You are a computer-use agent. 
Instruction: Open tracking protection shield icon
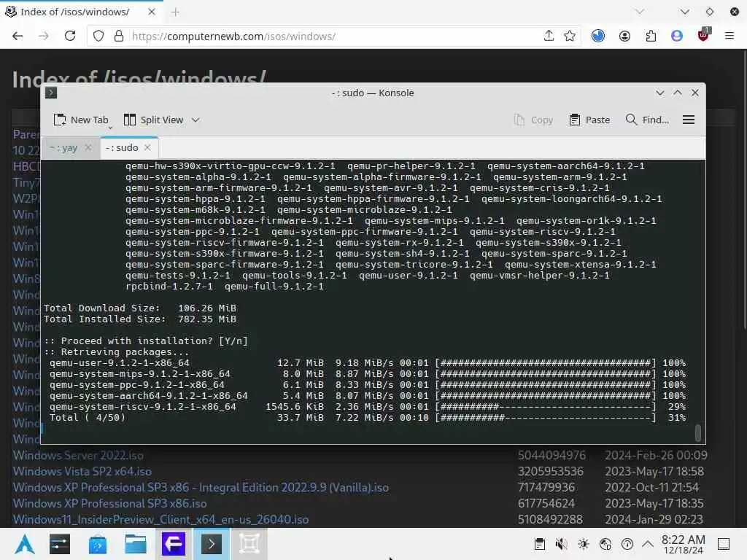[x=98, y=36]
